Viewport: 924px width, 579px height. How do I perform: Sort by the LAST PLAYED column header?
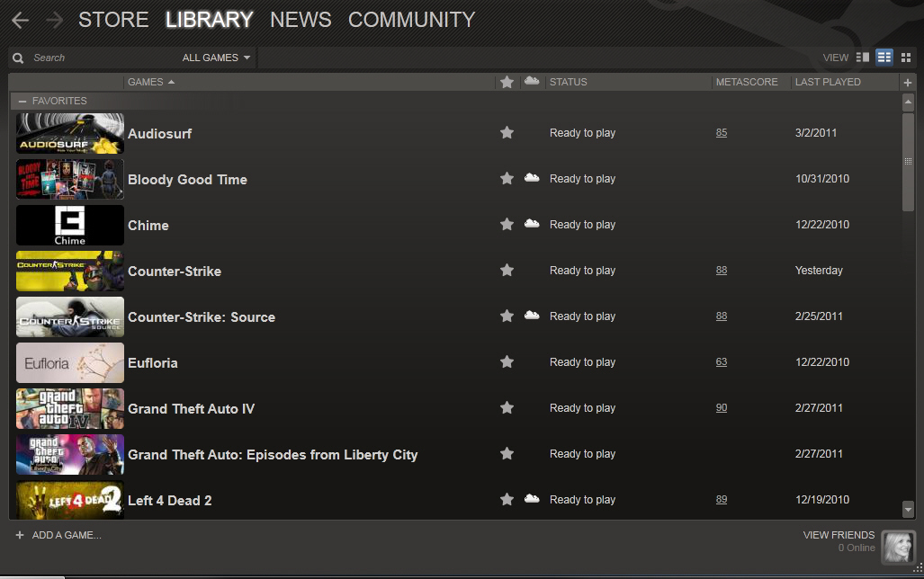(828, 82)
